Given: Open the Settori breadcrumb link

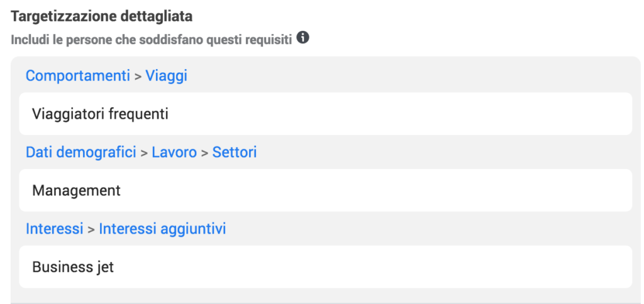Looking at the screenshot, I should (x=235, y=152).
